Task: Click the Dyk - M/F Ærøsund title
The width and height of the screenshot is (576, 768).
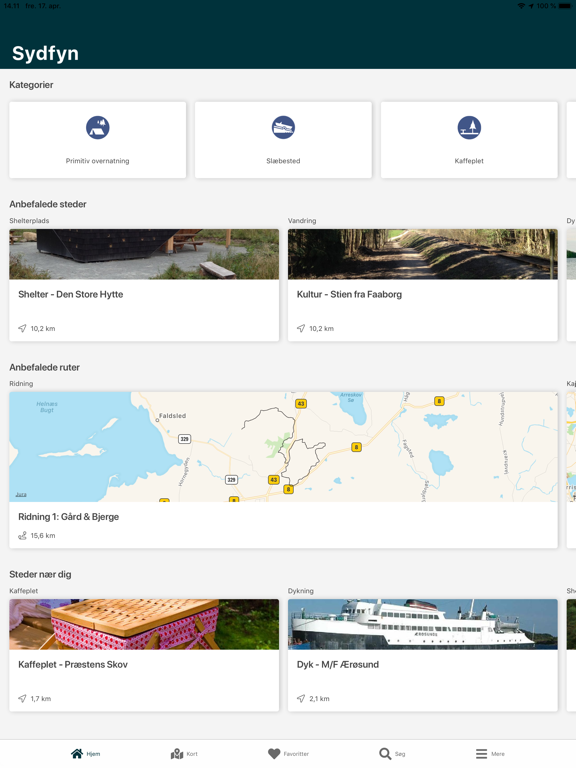Action: [338, 665]
